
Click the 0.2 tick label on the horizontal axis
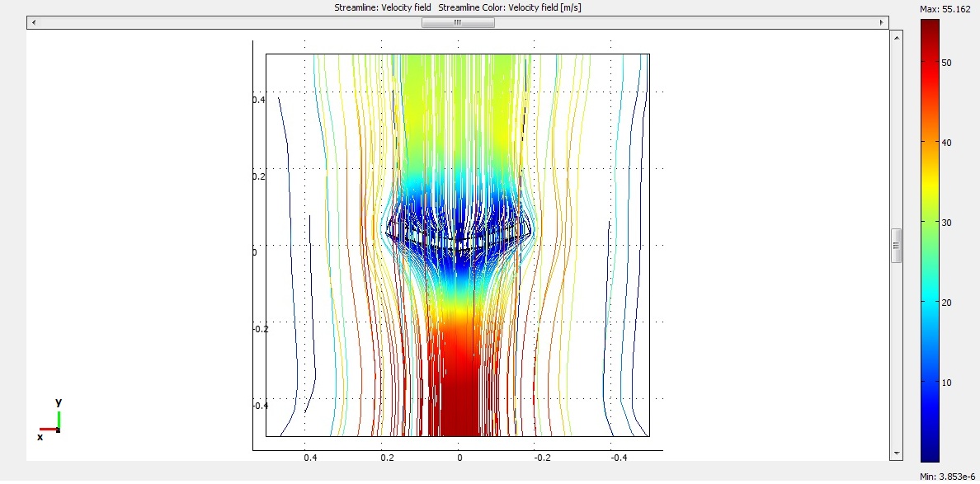tap(387, 458)
